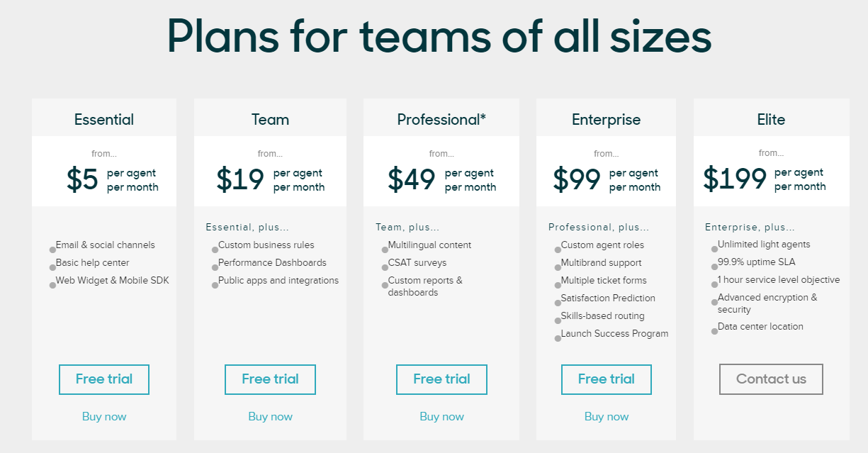Start the Team plan free trial
868x453 pixels.
point(270,379)
